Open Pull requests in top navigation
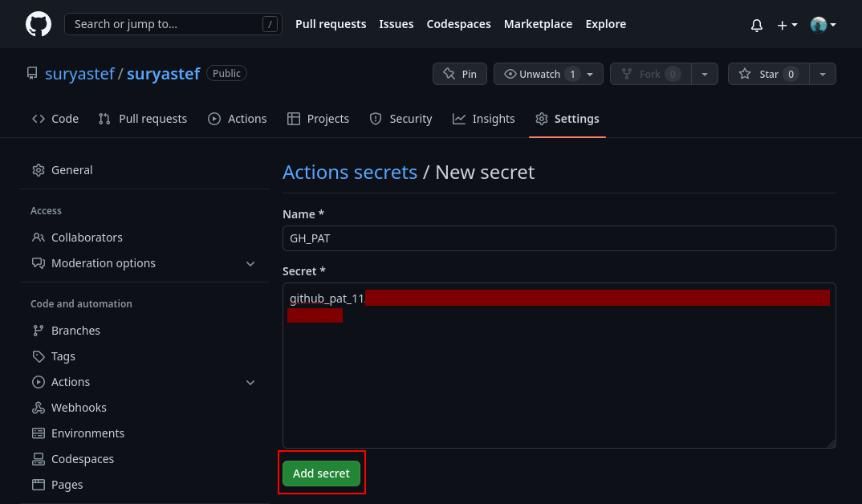This screenshot has height=504, width=862. click(331, 24)
